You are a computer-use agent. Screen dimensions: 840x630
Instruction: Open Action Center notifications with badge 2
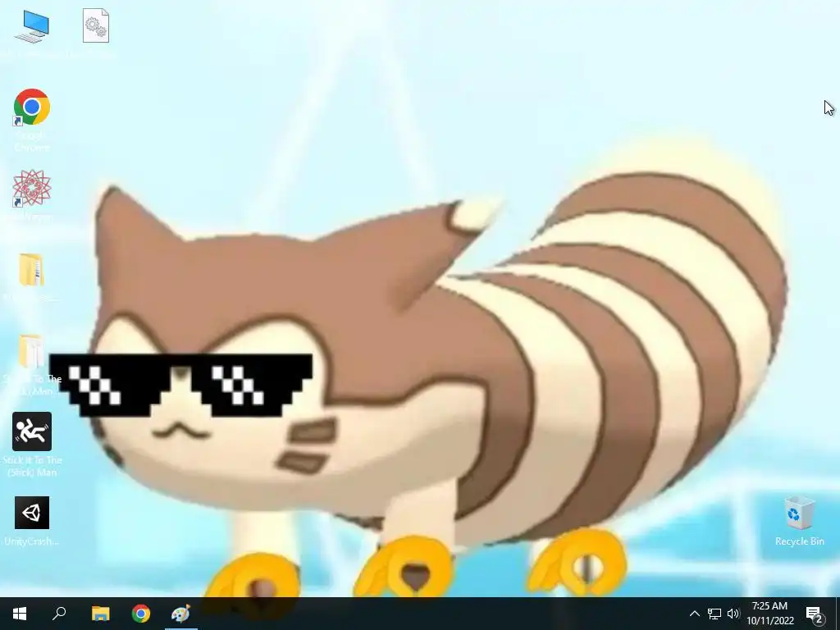(815, 614)
